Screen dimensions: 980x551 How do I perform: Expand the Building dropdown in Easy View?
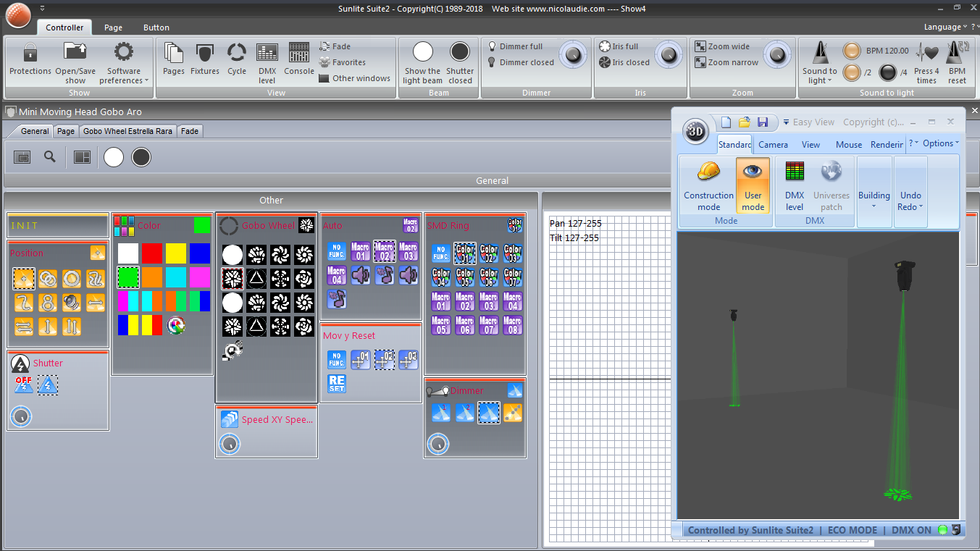(x=874, y=191)
